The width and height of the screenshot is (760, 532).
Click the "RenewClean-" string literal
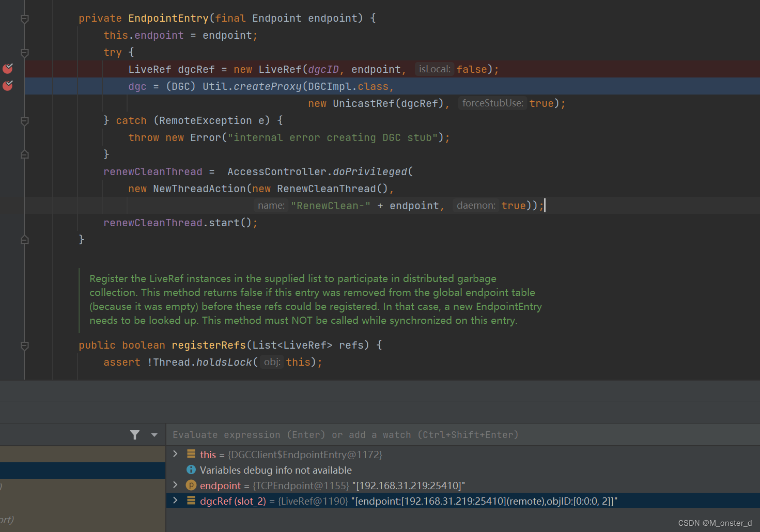coord(331,206)
